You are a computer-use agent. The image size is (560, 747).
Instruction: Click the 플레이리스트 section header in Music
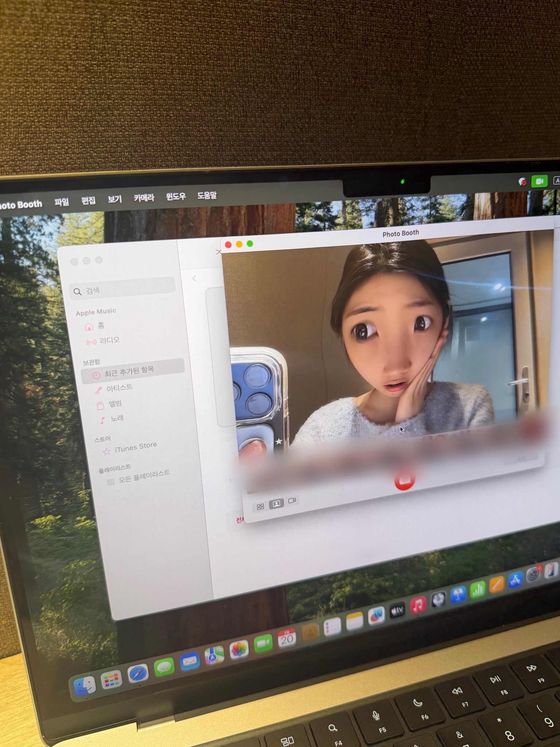[114, 469]
